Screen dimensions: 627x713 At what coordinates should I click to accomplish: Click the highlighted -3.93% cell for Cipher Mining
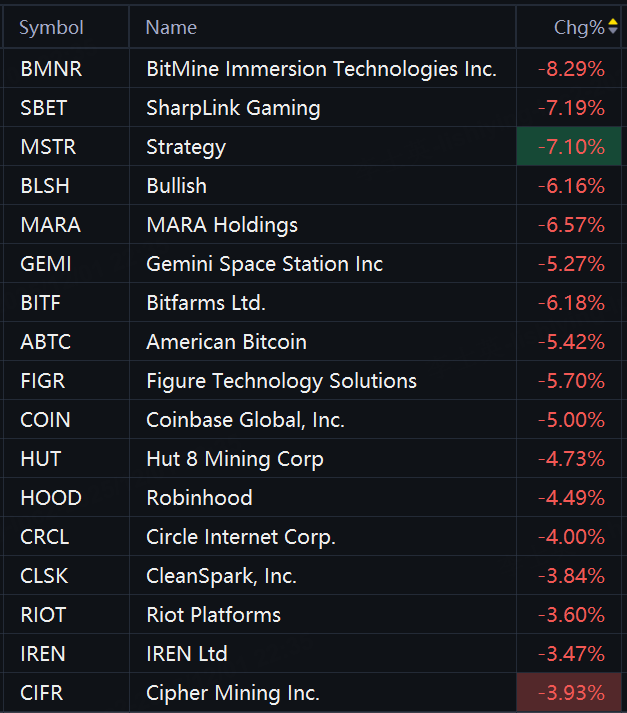click(x=570, y=693)
